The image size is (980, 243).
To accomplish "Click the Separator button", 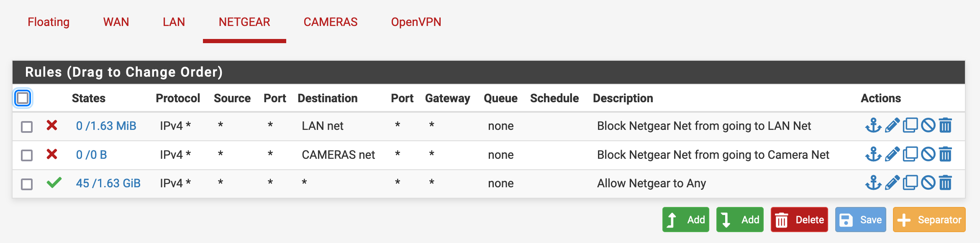I will click(x=929, y=220).
